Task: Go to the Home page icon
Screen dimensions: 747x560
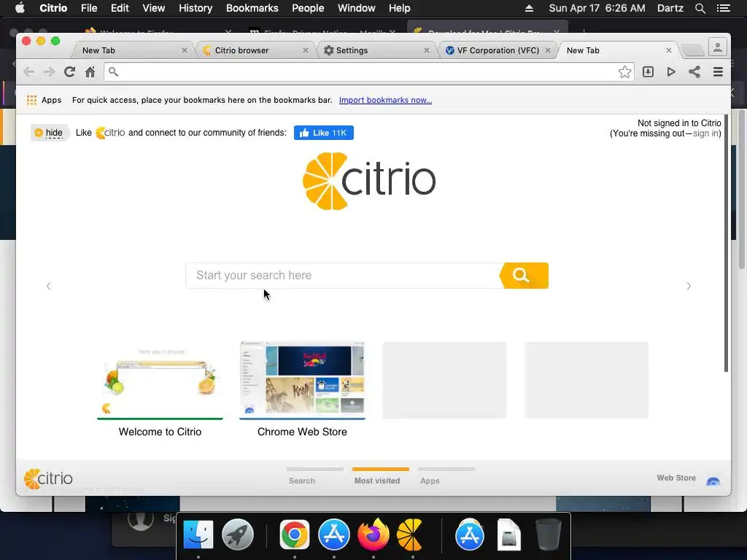Action: click(90, 72)
